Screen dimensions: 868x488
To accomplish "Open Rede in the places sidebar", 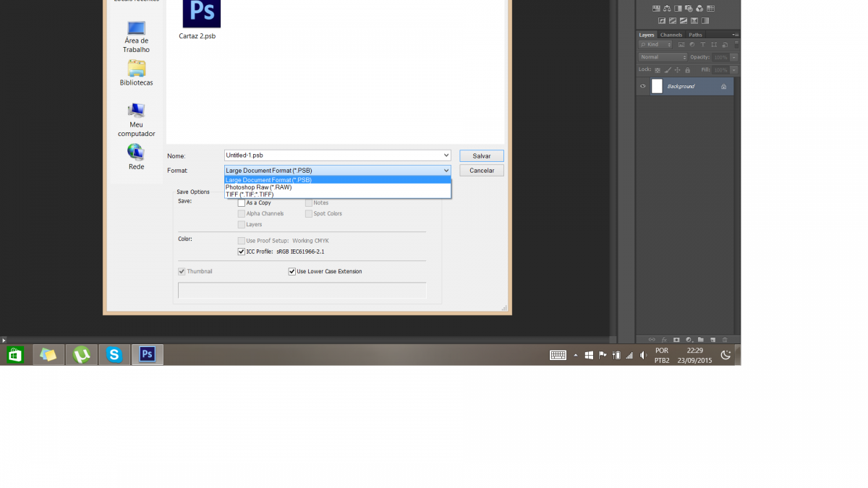I will pos(136,157).
